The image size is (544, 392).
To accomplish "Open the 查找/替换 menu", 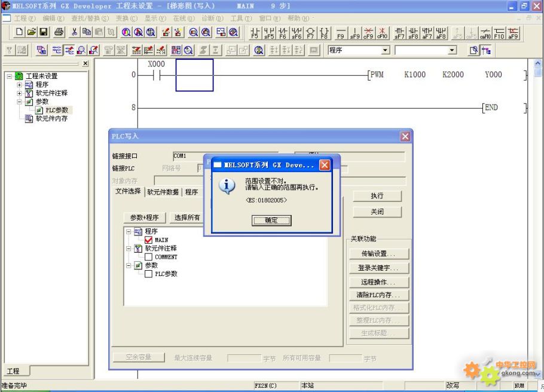I will click(x=90, y=18).
